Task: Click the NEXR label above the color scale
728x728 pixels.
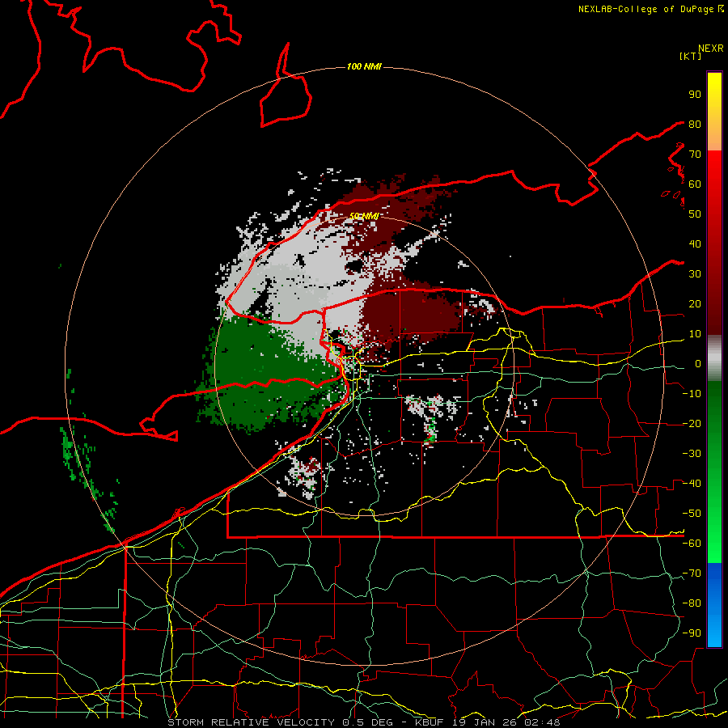Action: 711,49
